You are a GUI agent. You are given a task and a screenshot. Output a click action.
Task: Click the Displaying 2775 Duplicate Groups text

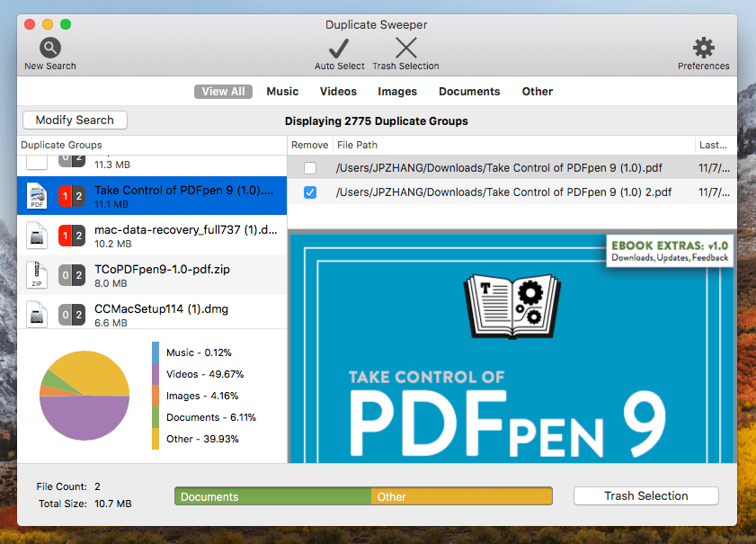(x=376, y=121)
